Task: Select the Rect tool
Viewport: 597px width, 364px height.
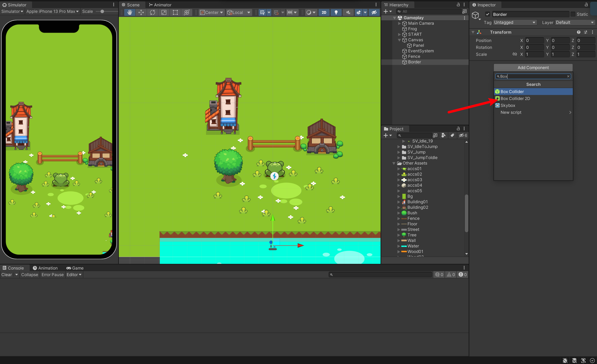Action: (175, 12)
